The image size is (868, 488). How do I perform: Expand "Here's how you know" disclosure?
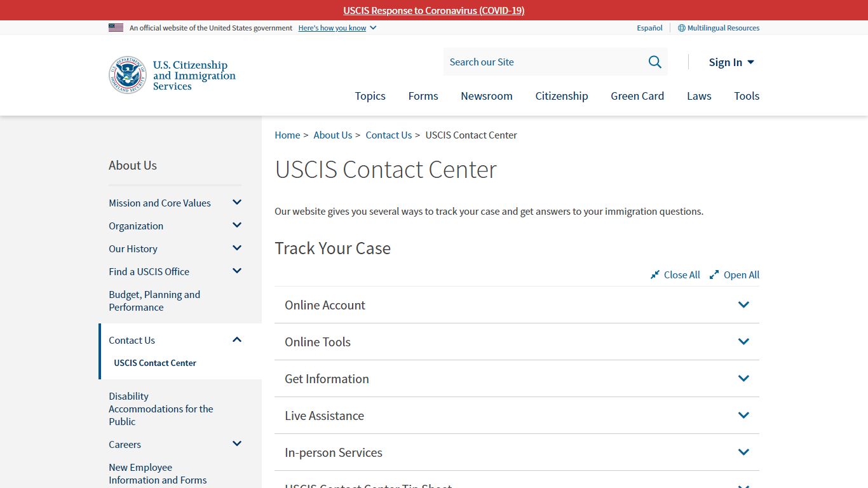click(x=337, y=28)
